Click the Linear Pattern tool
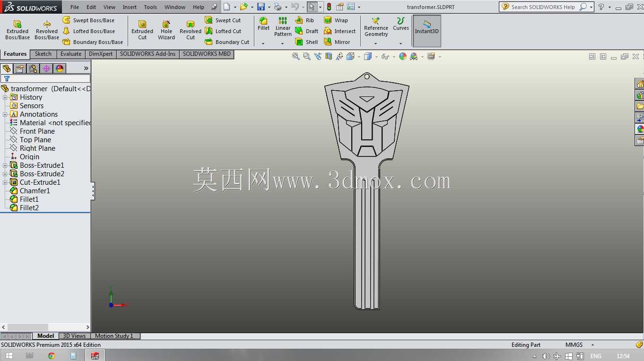Screen dimensions: 644x361 click(x=283, y=27)
